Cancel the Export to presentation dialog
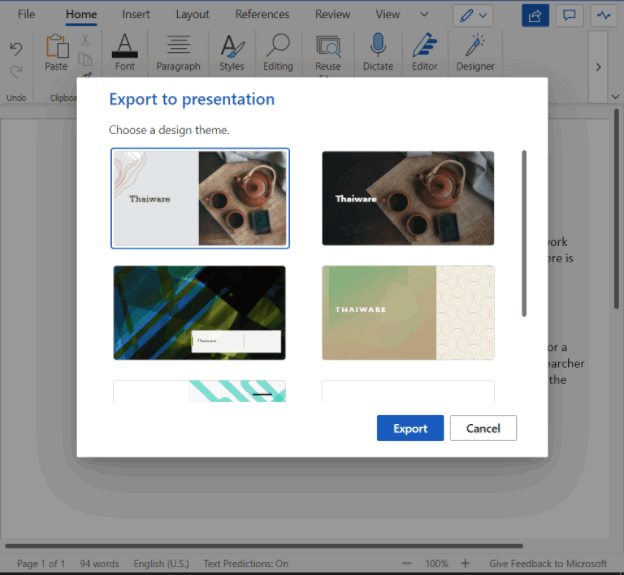The height and width of the screenshot is (575, 624). [x=483, y=428]
